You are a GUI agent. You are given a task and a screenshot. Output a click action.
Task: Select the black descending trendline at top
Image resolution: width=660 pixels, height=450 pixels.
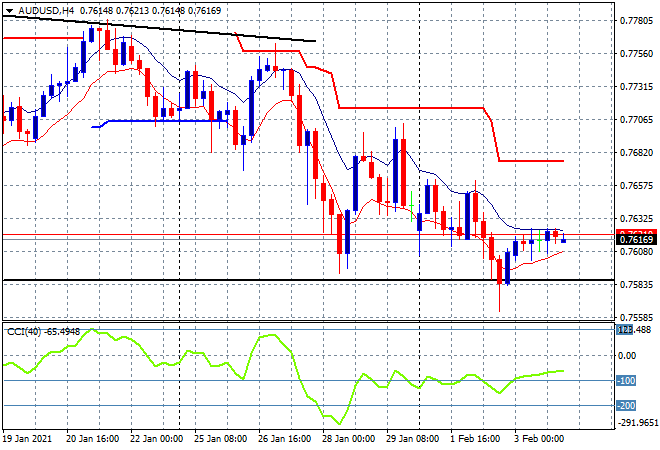tap(200, 32)
